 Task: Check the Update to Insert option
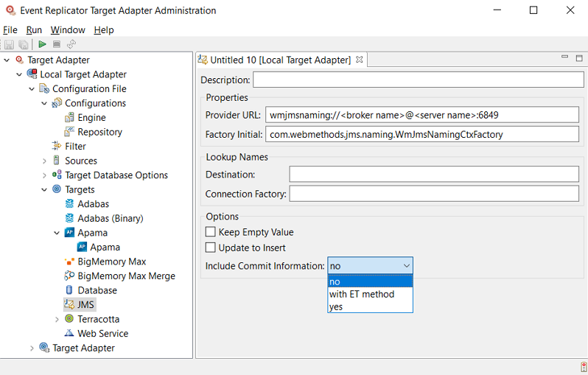[x=211, y=248]
